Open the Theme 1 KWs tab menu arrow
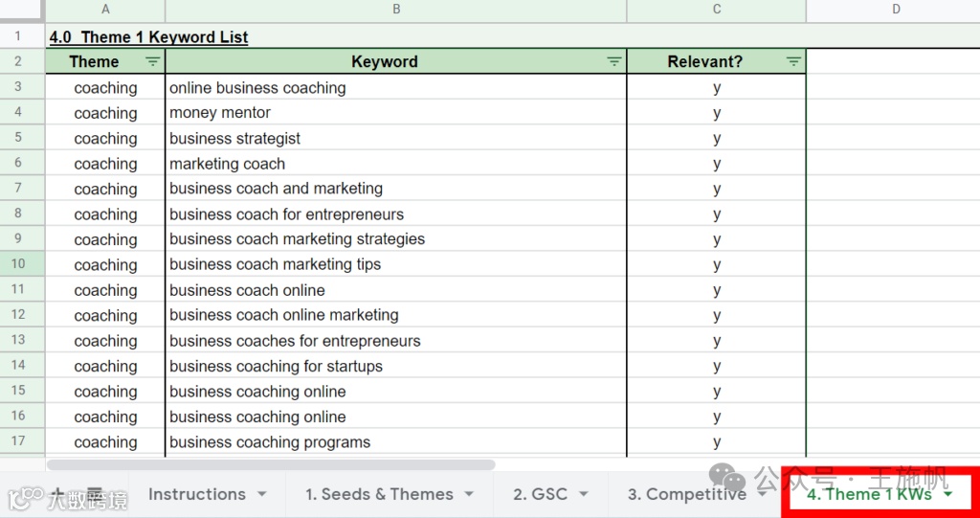980x518 pixels. pyautogui.click(x=947, y=495)
